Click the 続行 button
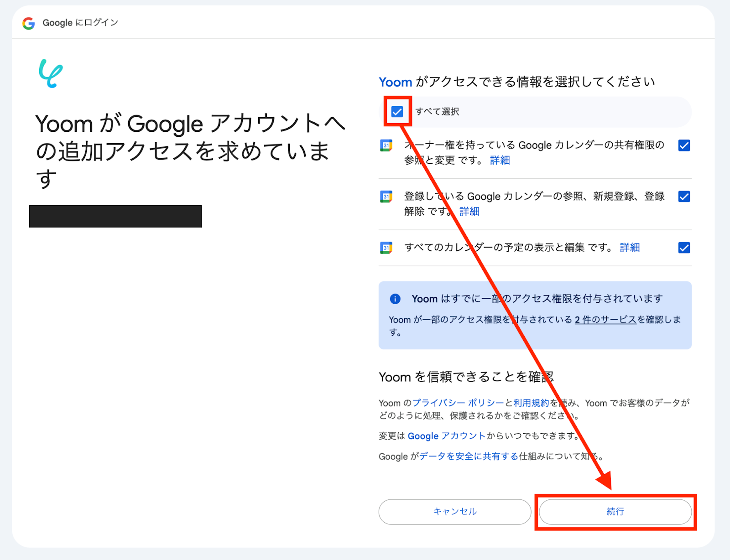 click(615, 512)
